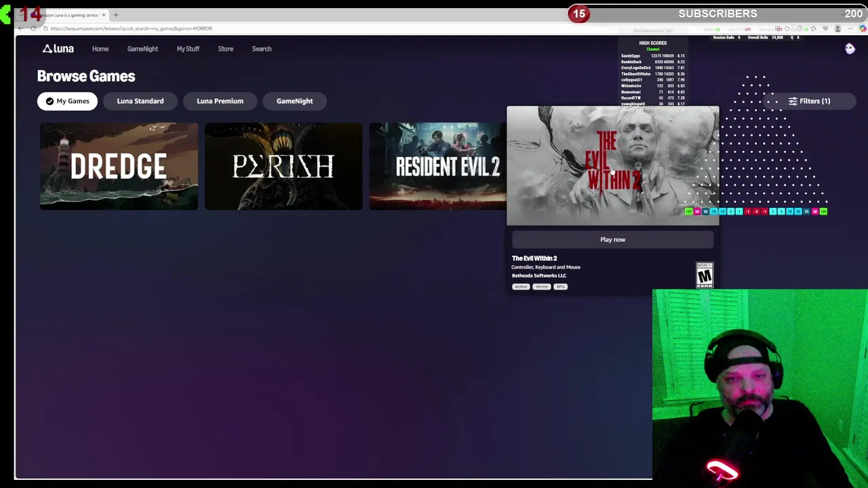Click the Luna logo in the header
The width and height of the screenshot is (868, 488).
tap(58, 49)
